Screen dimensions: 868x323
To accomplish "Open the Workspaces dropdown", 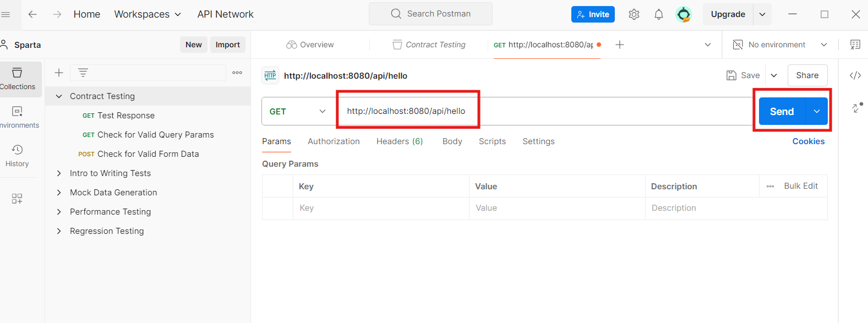I will tap(148, 14).
